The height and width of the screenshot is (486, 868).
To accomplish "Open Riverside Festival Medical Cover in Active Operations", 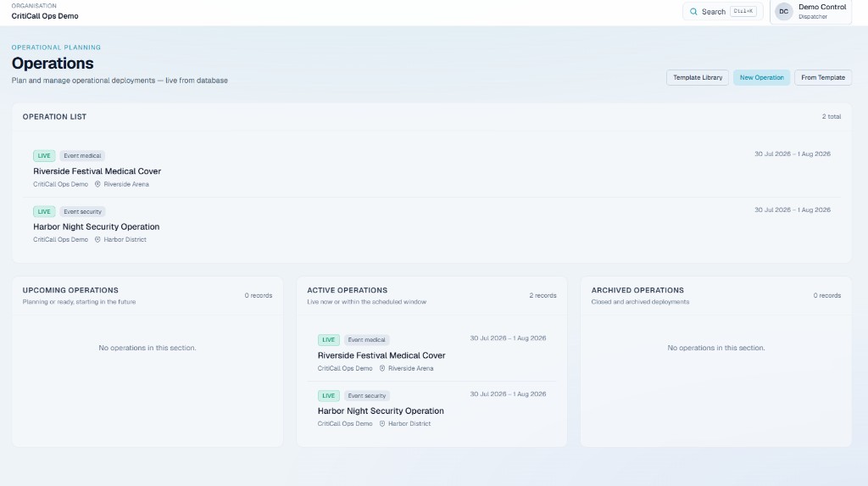I will coord(381,355).
